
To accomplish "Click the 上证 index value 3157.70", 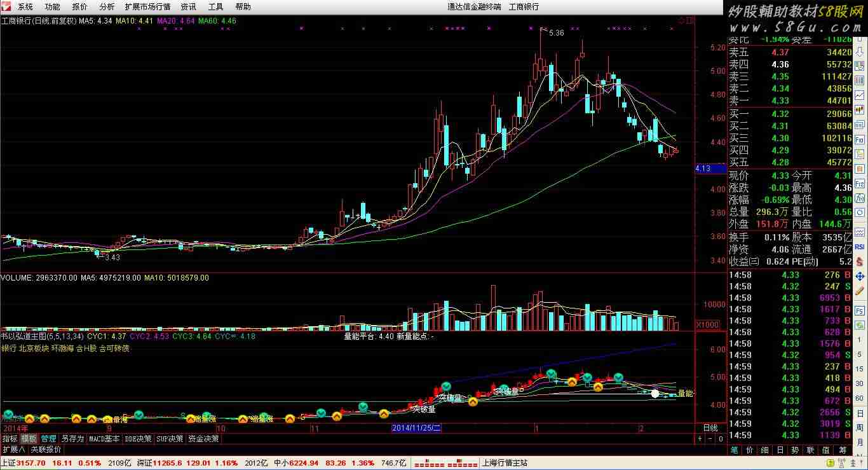I will [31, 463].
